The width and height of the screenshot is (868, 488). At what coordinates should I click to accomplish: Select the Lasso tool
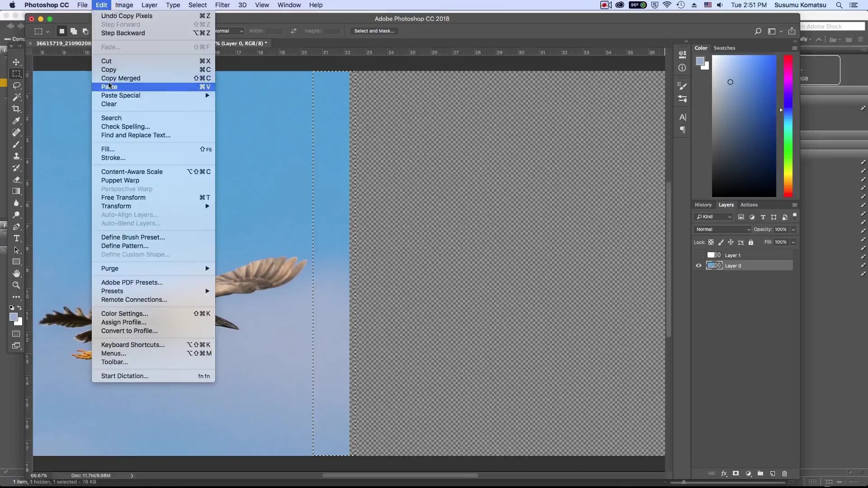pos(16,85)
